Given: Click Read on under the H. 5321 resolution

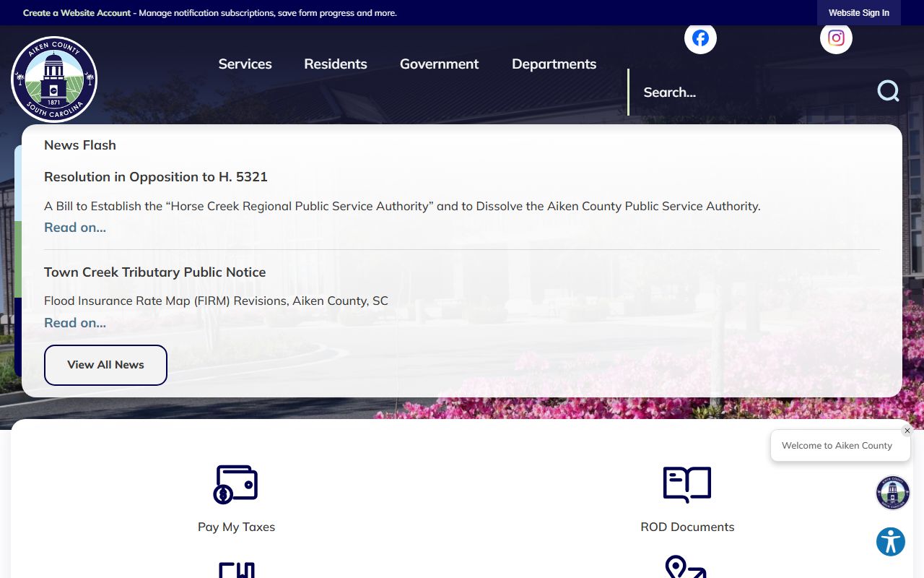Looking at the screenshot, I should tap(75, 228).
